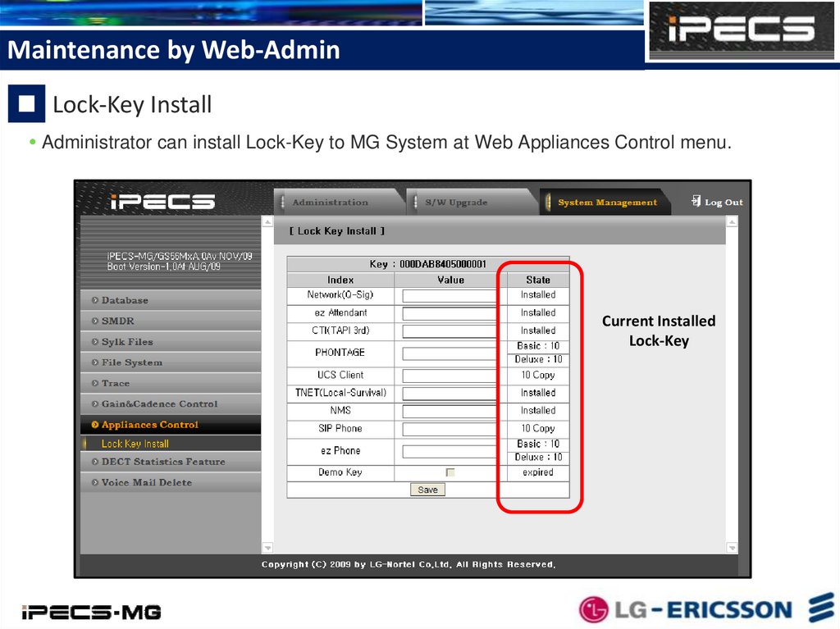The width and height of the screenshot is (840, 629).
Task: Click sidebar scrollbar down arrow
Action: tap(268, 548)
